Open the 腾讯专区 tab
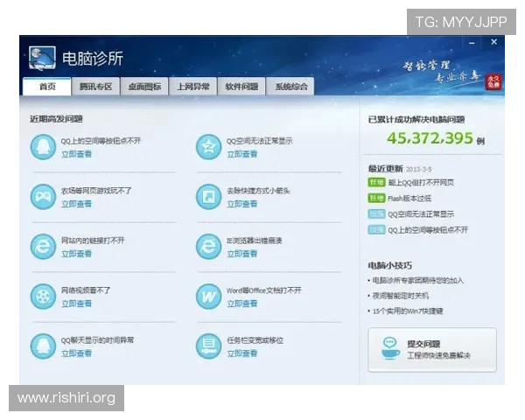525x420 pixels. [x=95, y=87]
